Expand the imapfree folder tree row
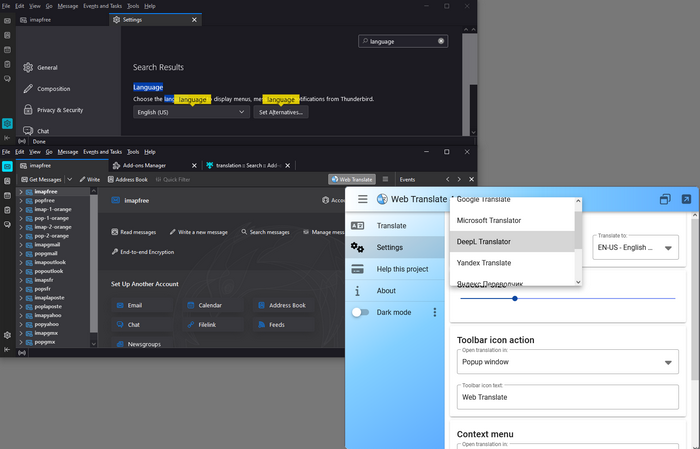Viewport: 700px width, 449px height. [x=21, y=191]
